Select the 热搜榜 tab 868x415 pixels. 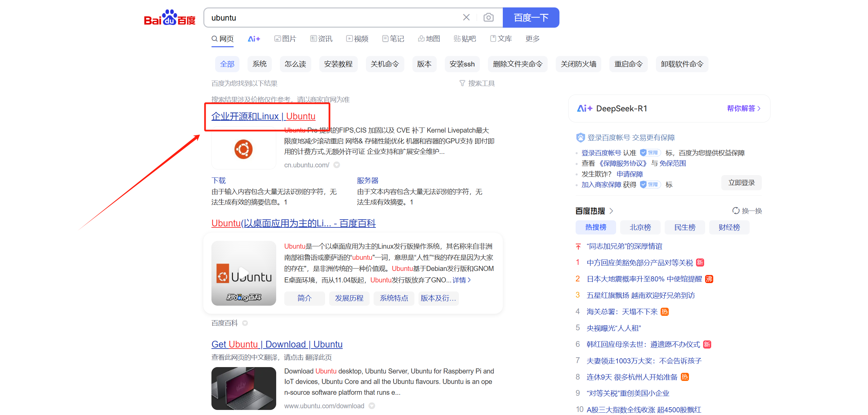[x=596, y=227]
